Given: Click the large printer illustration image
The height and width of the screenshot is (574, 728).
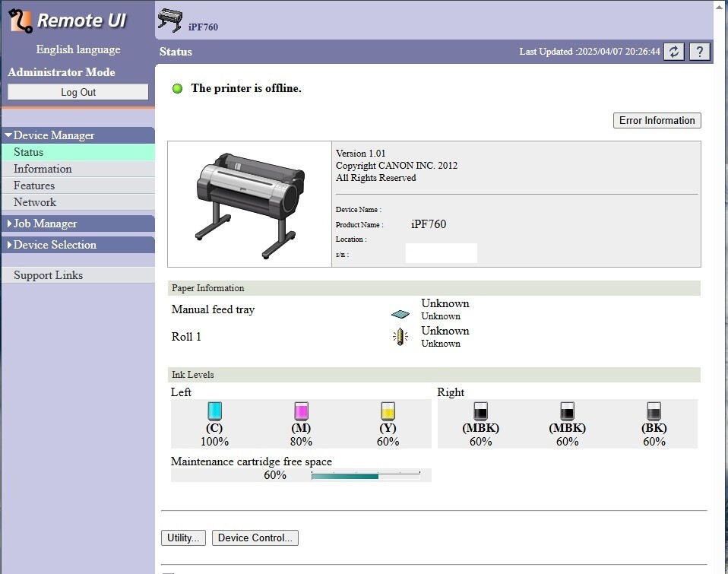Looking at the screenshot, I should coord(249,204).
